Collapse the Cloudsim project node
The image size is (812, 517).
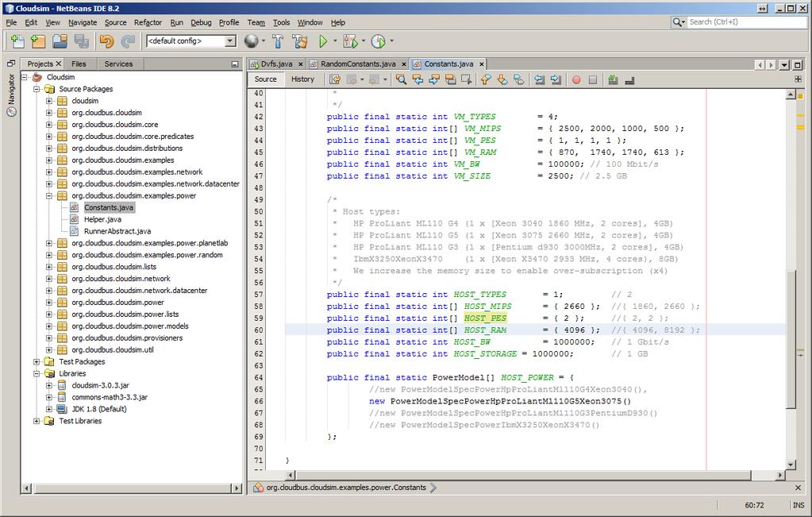[24, 77]
